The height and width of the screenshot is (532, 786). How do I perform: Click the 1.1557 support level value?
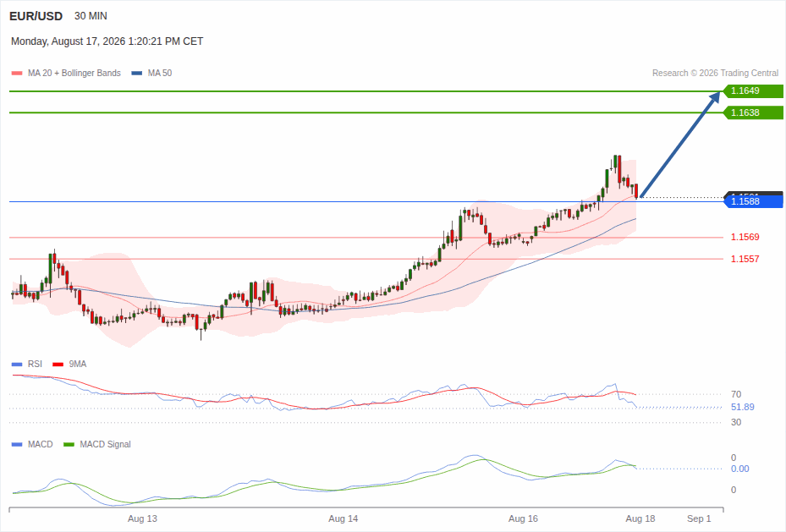(x=745, y=259)
